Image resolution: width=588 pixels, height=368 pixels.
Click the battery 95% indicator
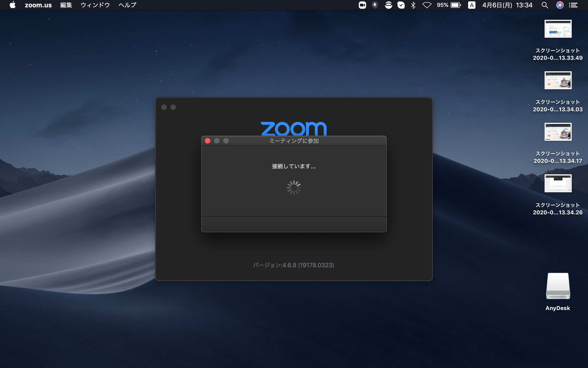(x=449, y=5)
